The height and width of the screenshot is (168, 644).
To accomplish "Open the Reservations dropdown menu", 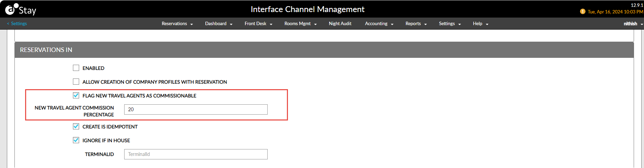I will pyautogui.click(x=177, y=23).
